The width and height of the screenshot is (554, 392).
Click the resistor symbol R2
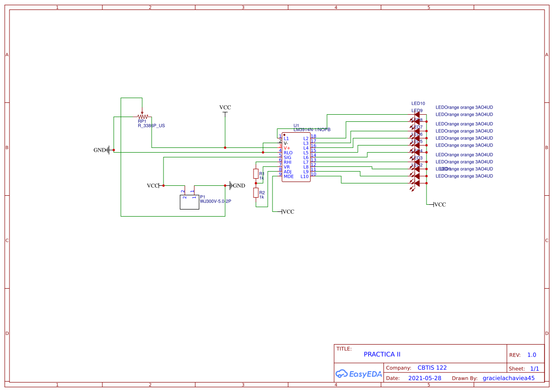click(x=255, y=192)
